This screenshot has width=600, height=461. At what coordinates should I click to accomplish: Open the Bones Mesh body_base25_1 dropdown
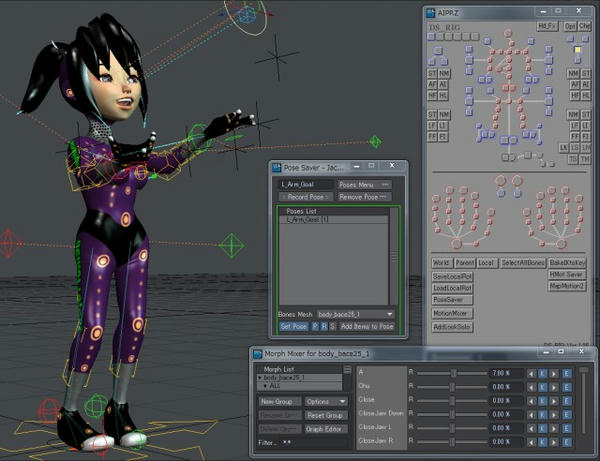click(355, 314)
